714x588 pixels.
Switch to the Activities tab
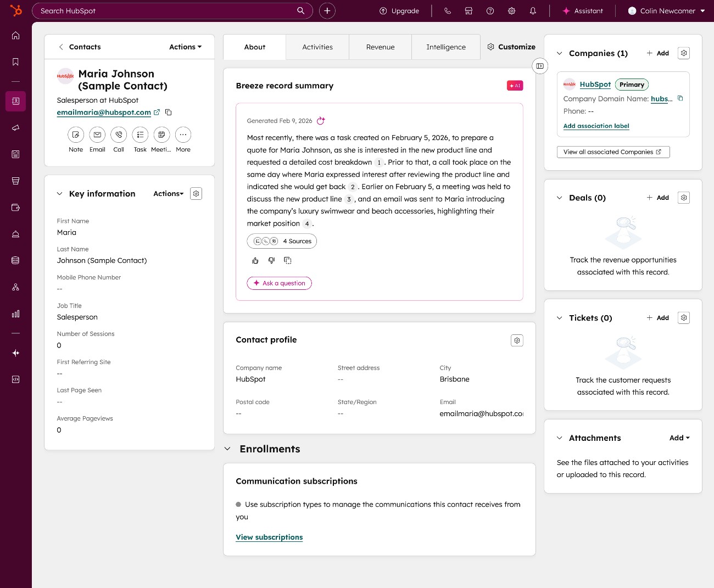tap(317, 47)
